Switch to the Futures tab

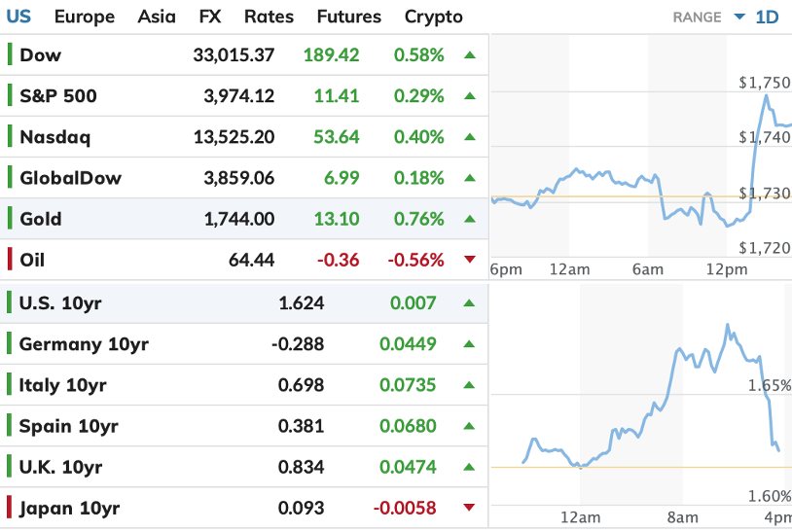[349, 17]
